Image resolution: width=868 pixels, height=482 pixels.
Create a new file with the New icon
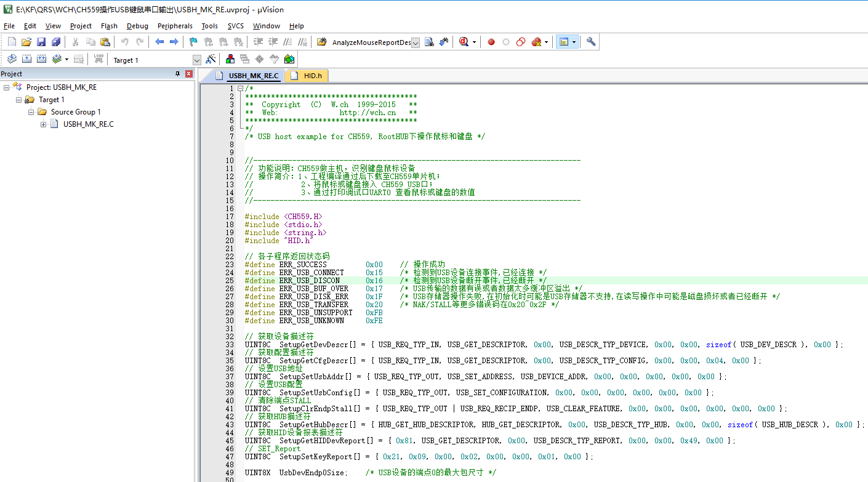pyautogui.click(x=12, y=42)
